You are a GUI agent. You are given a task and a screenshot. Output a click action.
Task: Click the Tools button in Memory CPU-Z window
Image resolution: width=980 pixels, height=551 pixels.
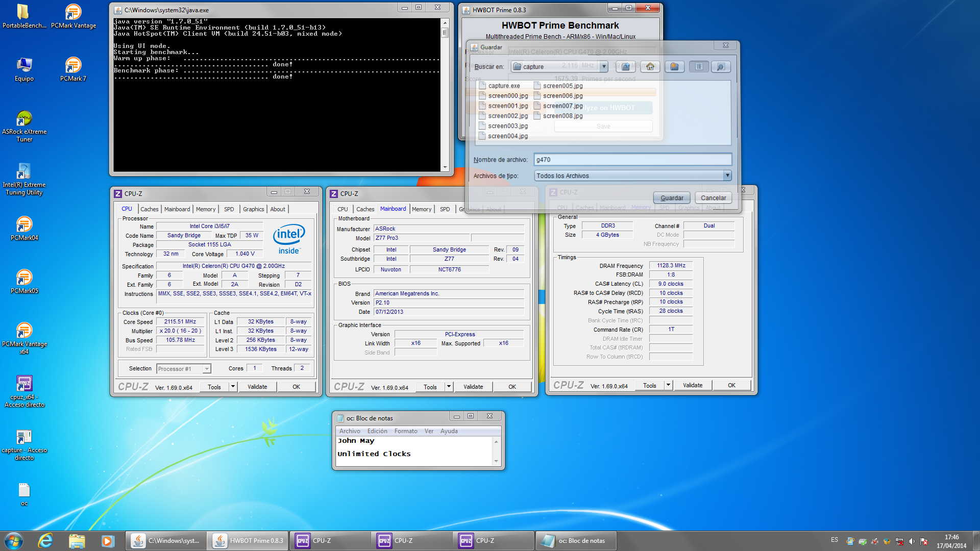pos(649,385)
